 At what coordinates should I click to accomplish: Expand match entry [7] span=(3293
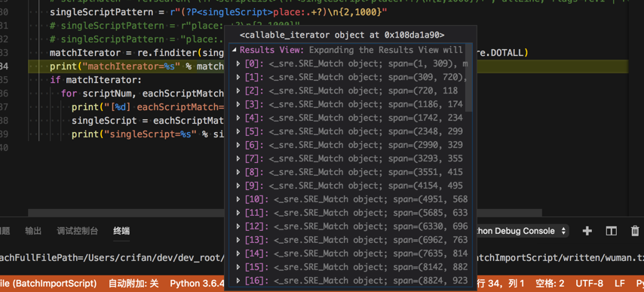point(238,158)
